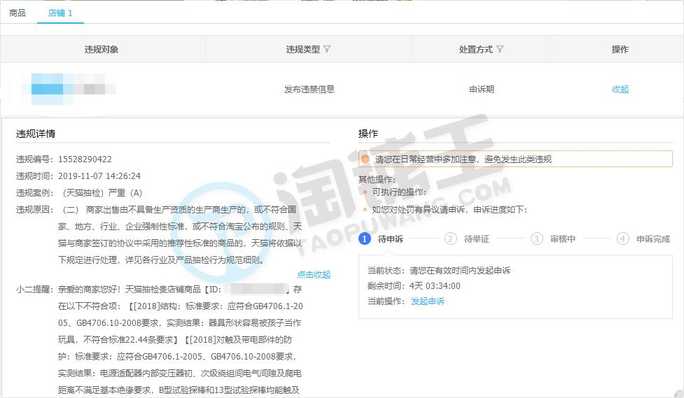684x398 pixels.
Task: Click remaining time 4天 03:34:00
Action: pyautogui.click(x=435, y=286)
